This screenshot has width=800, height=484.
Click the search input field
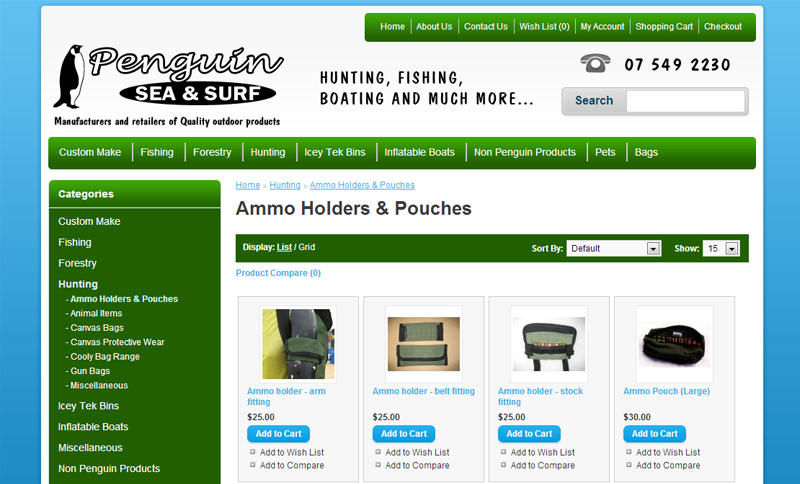[x=685, y=101]
